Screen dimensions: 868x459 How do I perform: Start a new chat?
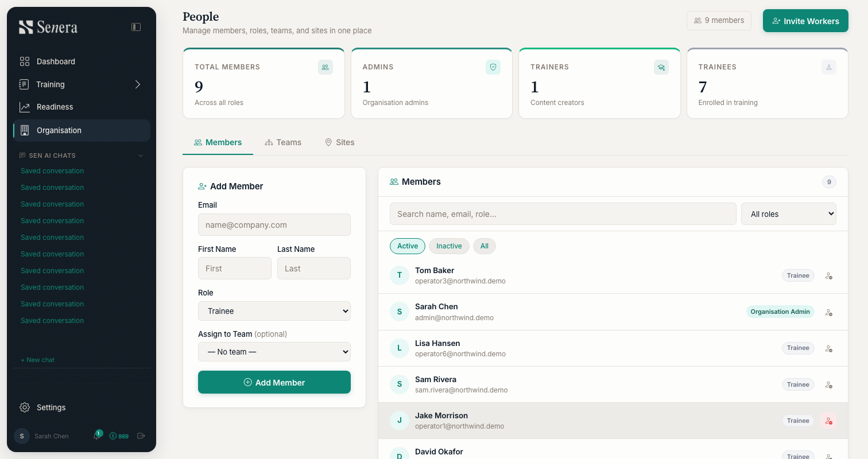(38, 360)
